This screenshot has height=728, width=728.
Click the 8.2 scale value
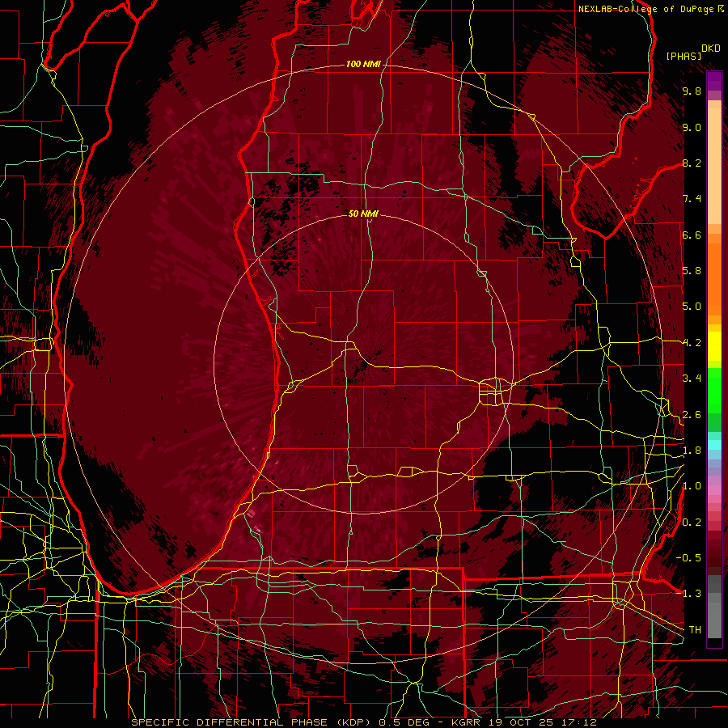(692, 163)
